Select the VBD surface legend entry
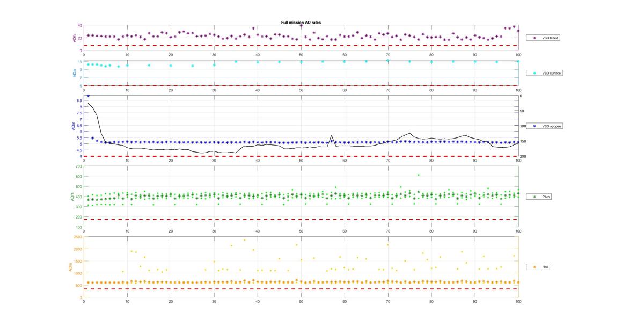This screenshot has height=334, width=644. pos(544,73)
